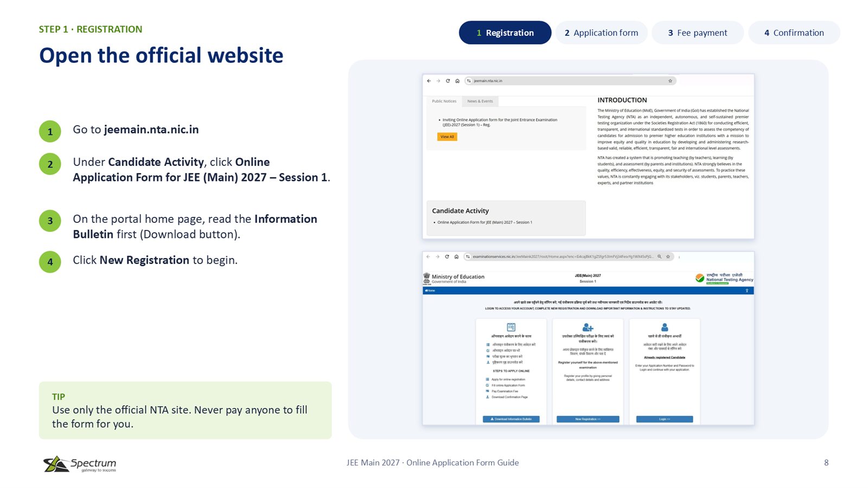Open site info icon beside examinationservices URL

[468, 256]
